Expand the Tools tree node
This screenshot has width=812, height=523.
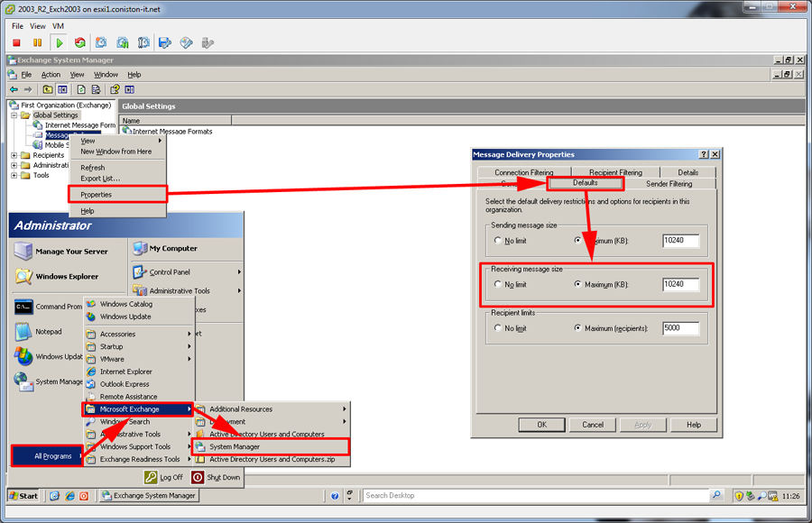[x=14, y=176]
